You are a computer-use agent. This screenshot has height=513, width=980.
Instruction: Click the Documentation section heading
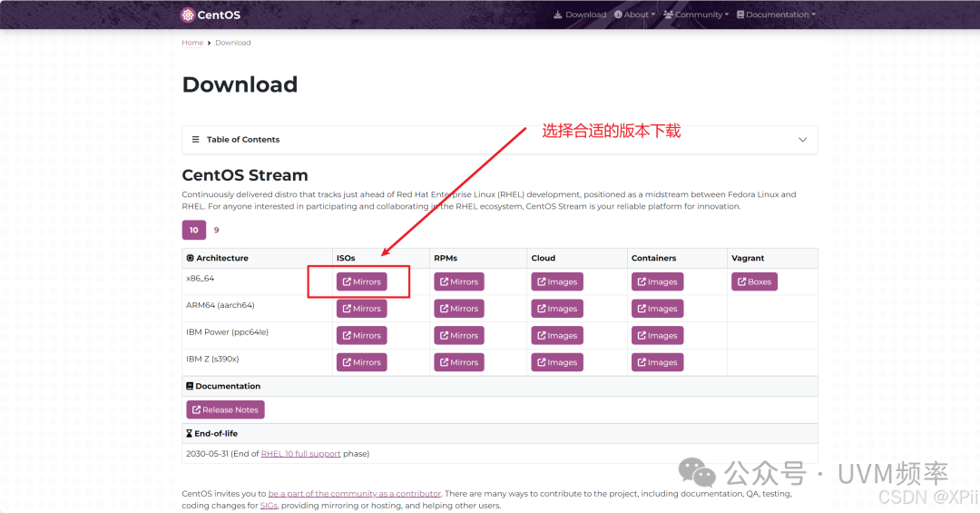223,386
